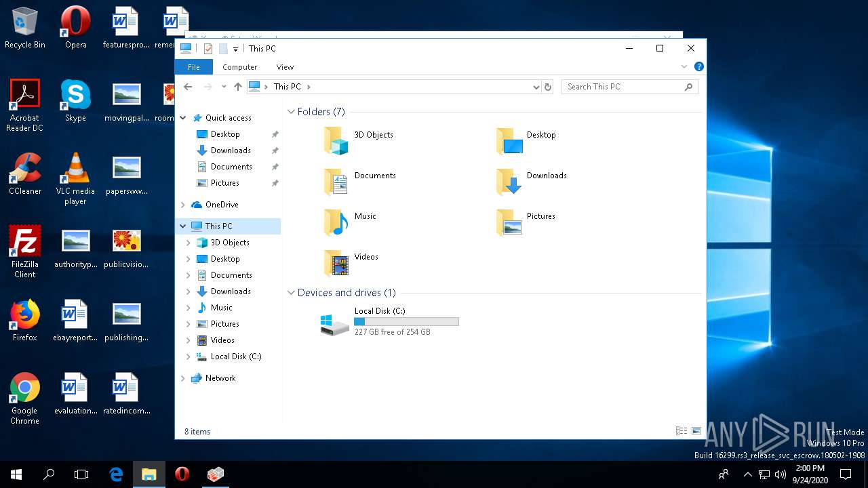This screenshot has height=488, width=868.
Task: Click the Properties icon in the quick access toolbar
Action: [208, 49]
